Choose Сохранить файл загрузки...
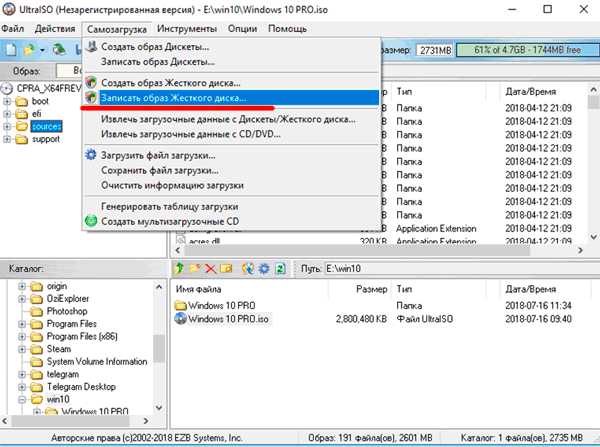The height and width of the screenshot is (447, 600). click(x=232, y=170)
